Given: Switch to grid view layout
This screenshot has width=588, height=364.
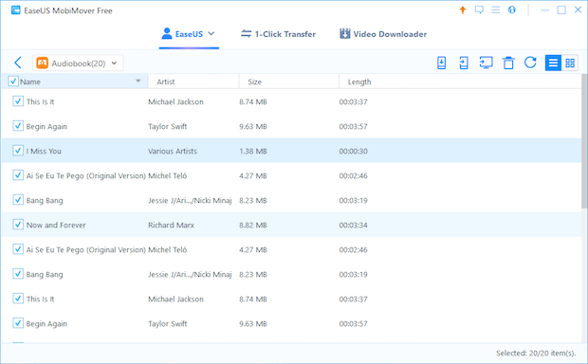Looking at the screenshot, I should pos(570,63).
